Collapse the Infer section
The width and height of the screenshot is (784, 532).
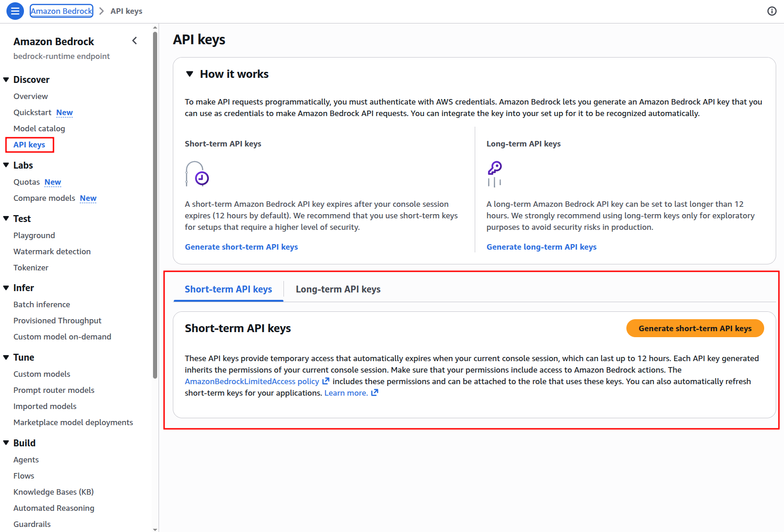pos(6,288)
